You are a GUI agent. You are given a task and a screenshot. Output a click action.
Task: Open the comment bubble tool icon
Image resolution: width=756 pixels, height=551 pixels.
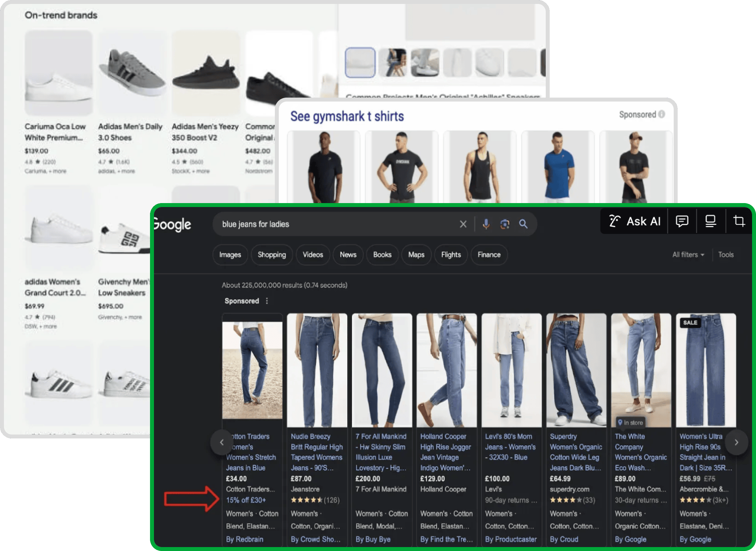point(682,221)
